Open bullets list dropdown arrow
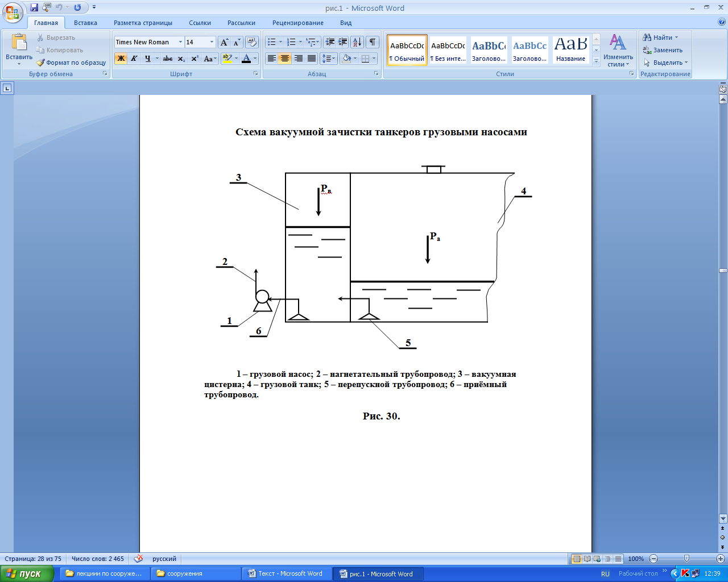The width and height of the screenshot is (728, 582). [280, 42]
